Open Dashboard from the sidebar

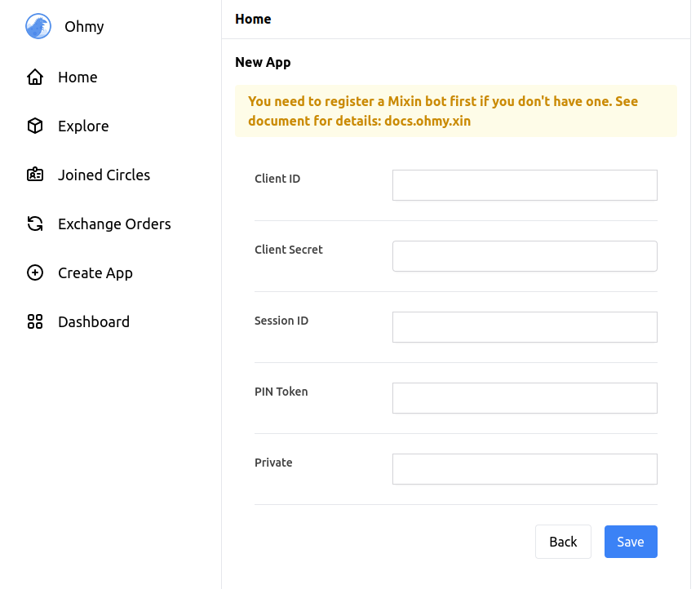click(x=94, y=322)
